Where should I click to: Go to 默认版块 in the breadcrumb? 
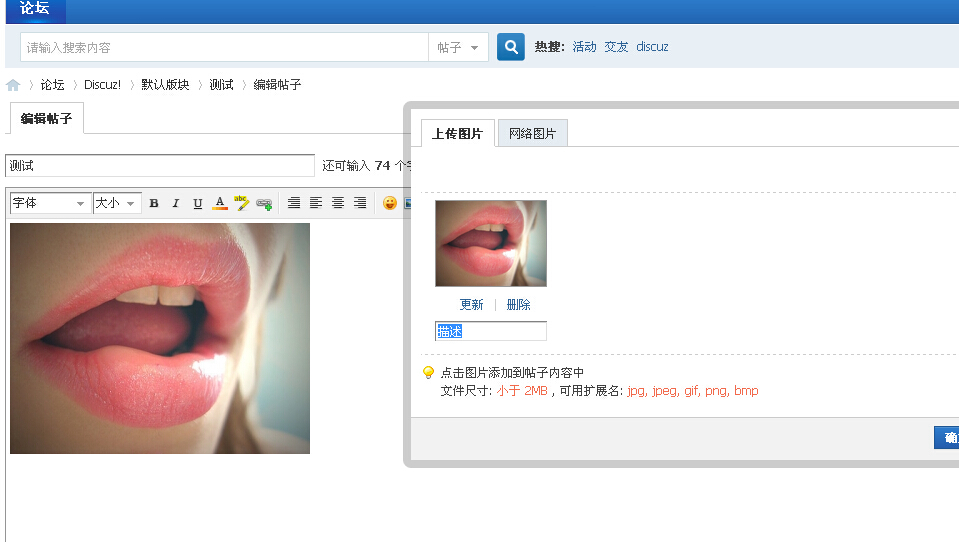pyautogui.click(x=165, y=85)
